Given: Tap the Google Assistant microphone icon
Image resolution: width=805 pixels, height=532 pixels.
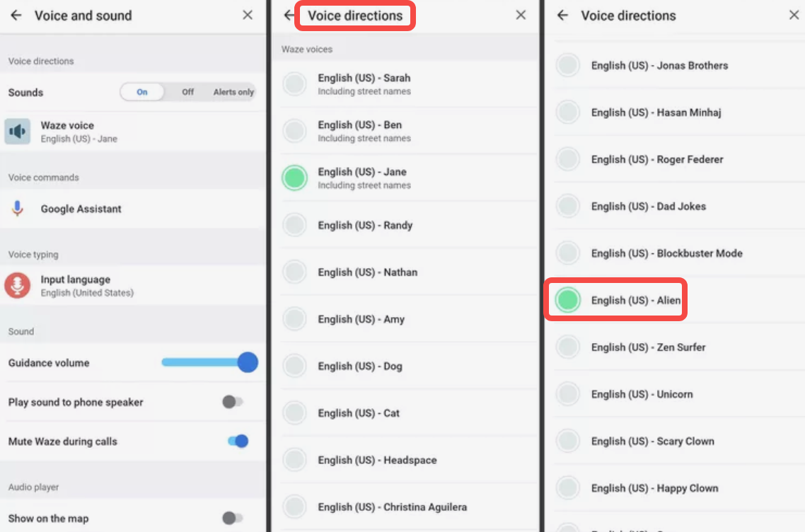Looking at the screenshot, I should [x=18, y=209].
